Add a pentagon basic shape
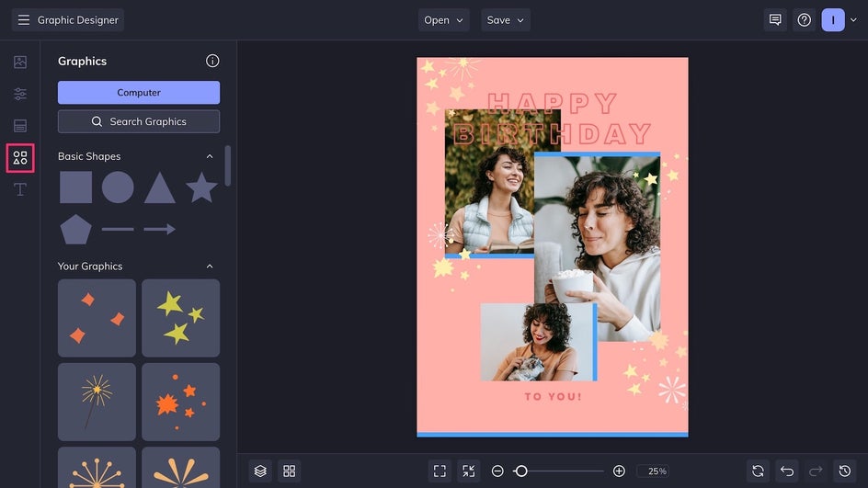The image size is (868, 488). pos(75,229)
